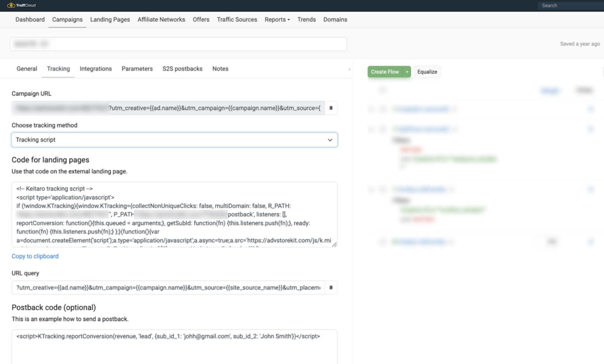The width and height of the screenshot is (604, 364).
Task: Click the URL query field
Action: point(168,287)
